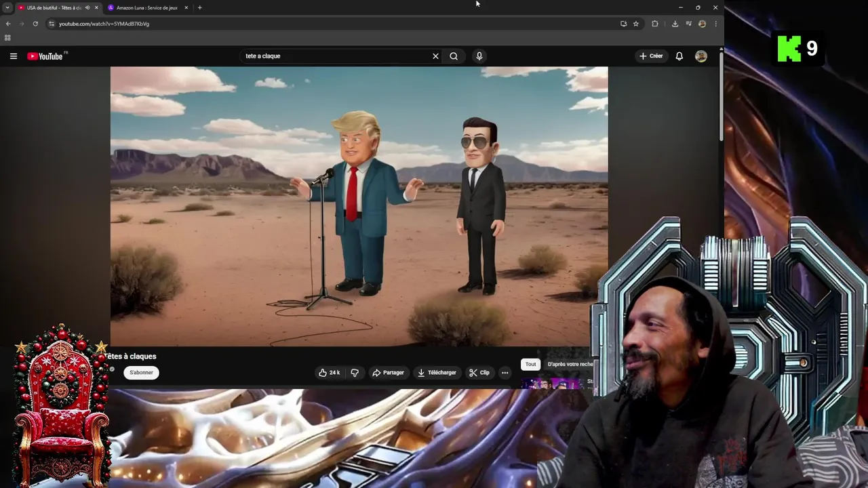View site information icon in address bar
This screenshot has height=488, width=868.
52,24
